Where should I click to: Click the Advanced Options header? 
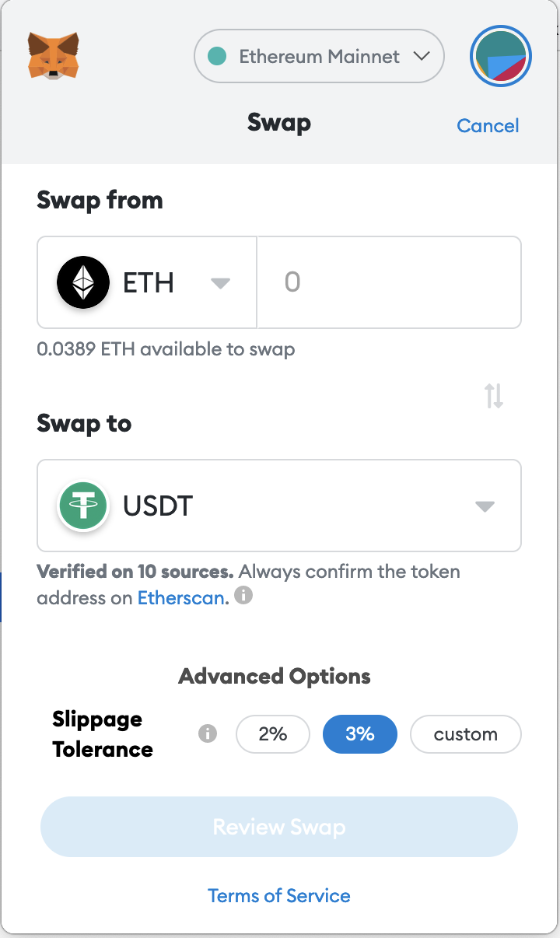tap(275, 676)
